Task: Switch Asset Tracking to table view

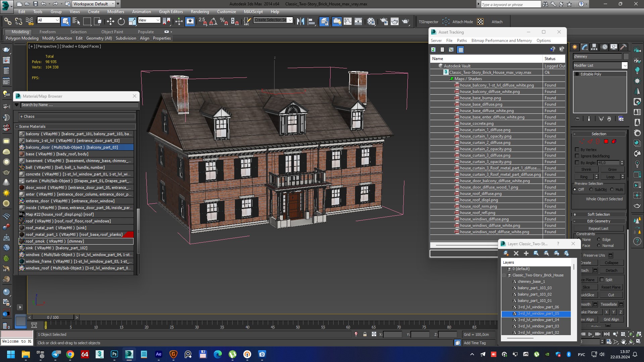Action: (x=460, y=50)
